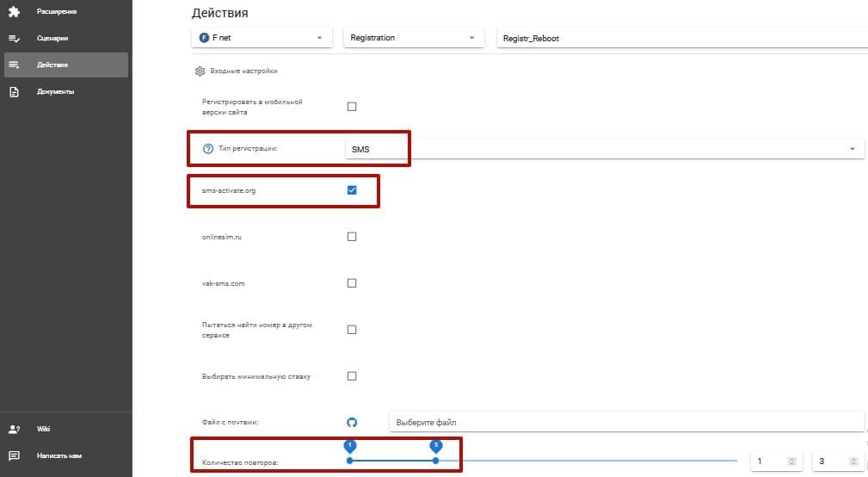Click the Сценарии checklist icon in sidebar
This screenshot has height=477, width=868.
tap(14, 38)
